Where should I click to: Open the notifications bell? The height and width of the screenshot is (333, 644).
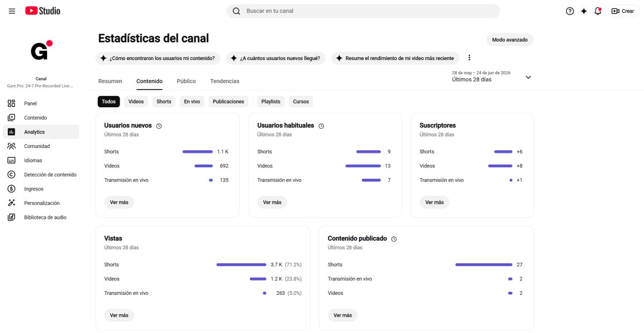point(598,11)
